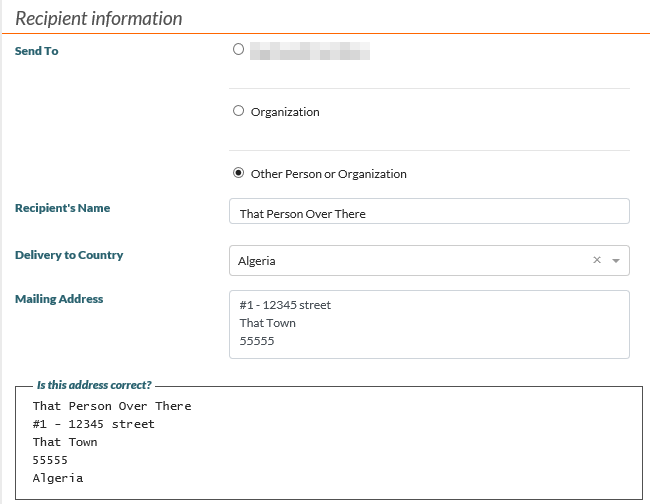The width and height of the screenshot is (650, 504).
Task: Click the blurred recipient name label
Action: click(x=310, y=49)
